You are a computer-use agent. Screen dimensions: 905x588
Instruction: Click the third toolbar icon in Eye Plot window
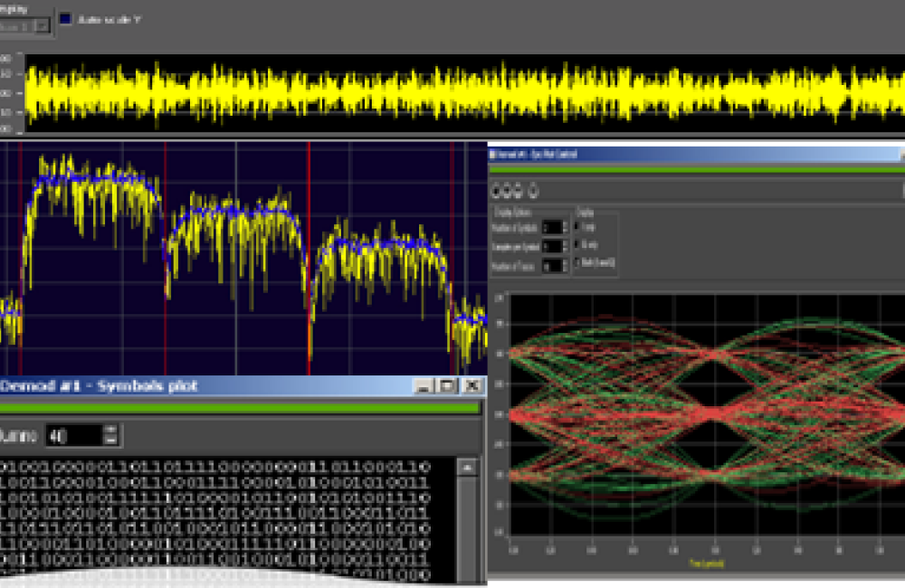[x=517, y=191]
